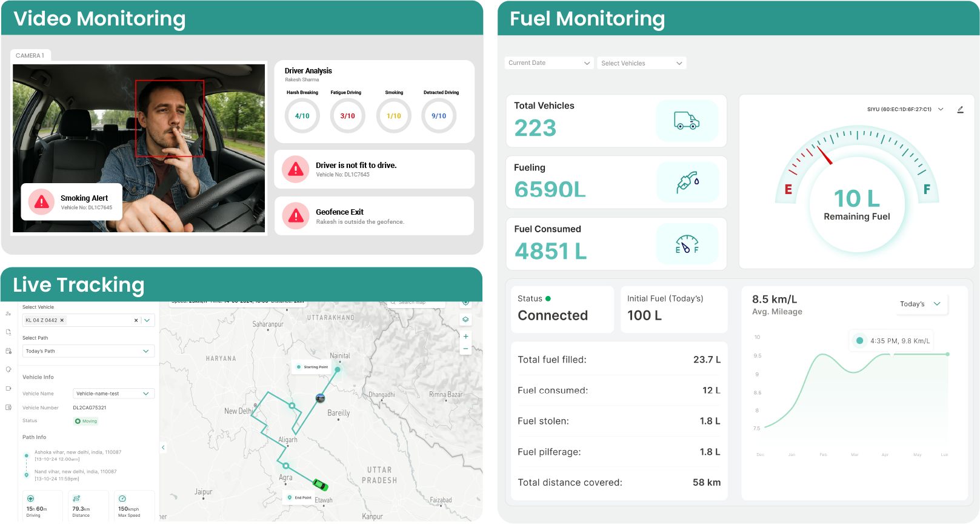Open the map layers icon

pos(465,319)
